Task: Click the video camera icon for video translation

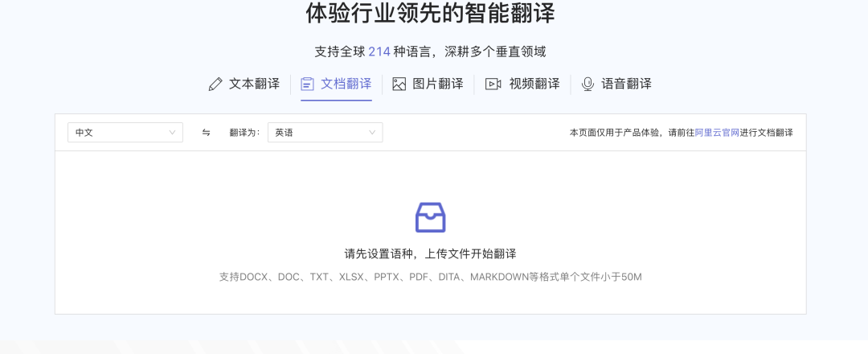Action: 493,84
